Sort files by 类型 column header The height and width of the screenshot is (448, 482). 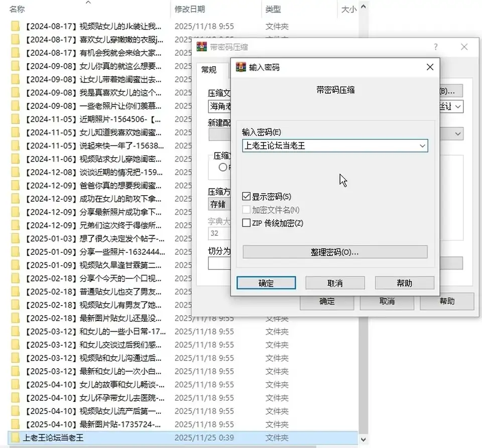coord(273,9)
